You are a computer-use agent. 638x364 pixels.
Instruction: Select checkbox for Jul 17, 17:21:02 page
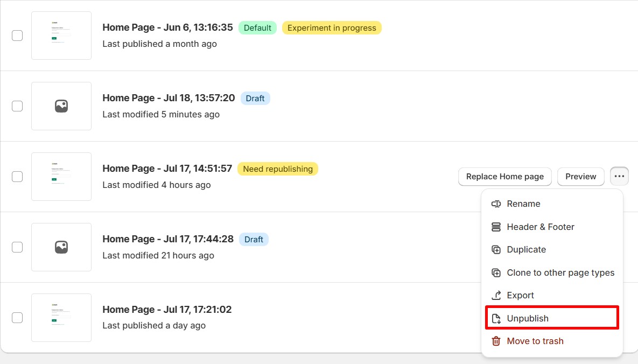coord(17,318)
